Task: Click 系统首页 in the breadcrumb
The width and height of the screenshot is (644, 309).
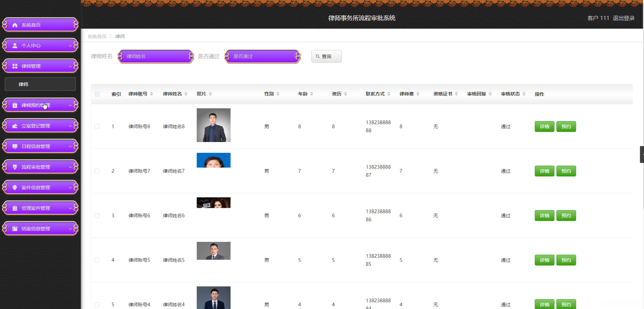Action: (97, 36)
